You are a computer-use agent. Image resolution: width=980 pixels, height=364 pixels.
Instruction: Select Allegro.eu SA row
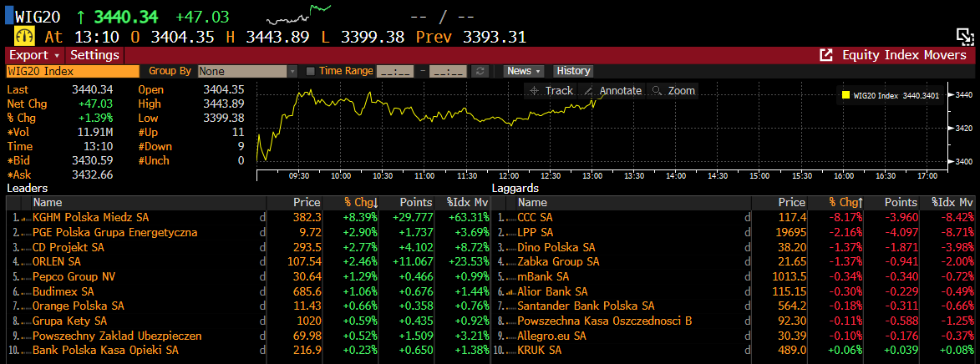coord(734,336)
